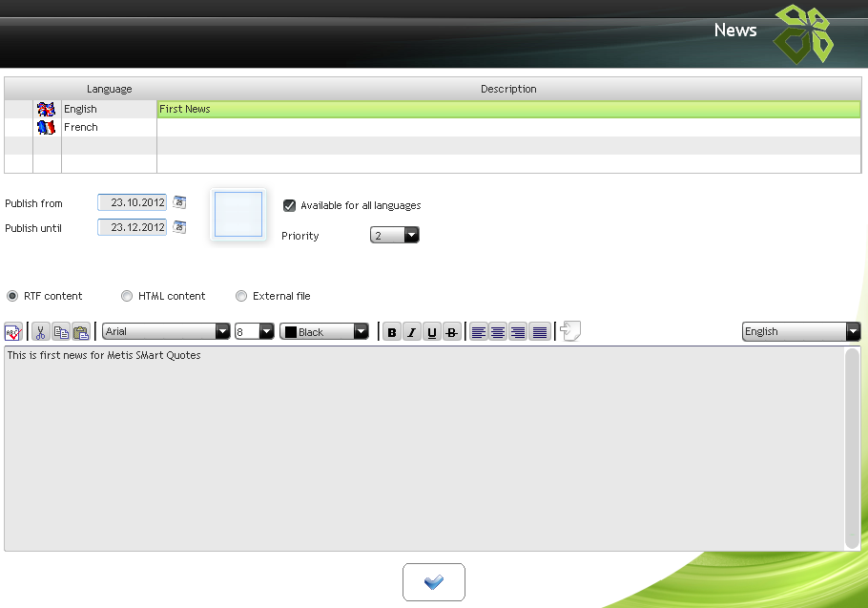Click the spell check icon
The image size is (868, 608).
(13, 332)
